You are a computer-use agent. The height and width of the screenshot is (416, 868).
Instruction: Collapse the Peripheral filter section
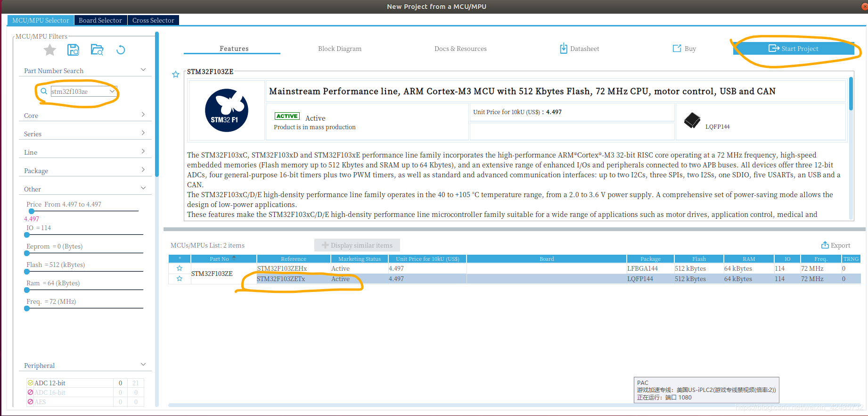coord(143,365)
